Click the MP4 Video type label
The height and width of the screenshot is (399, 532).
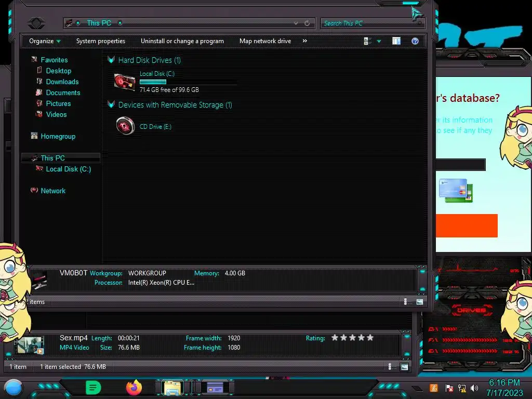pyautogui.click(x=74, y=348)
